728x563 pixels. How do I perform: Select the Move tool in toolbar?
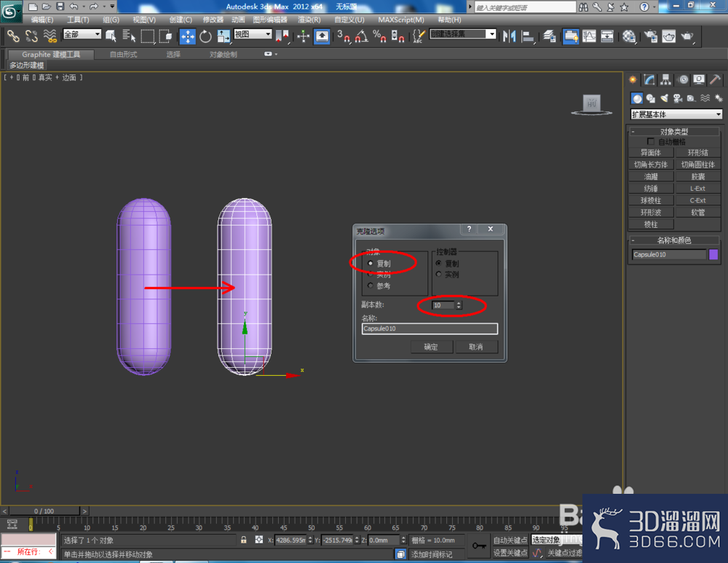188,36
